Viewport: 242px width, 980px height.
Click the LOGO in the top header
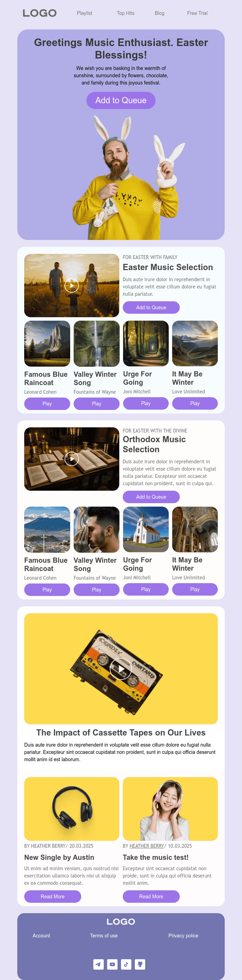click(x=39, y=13)
